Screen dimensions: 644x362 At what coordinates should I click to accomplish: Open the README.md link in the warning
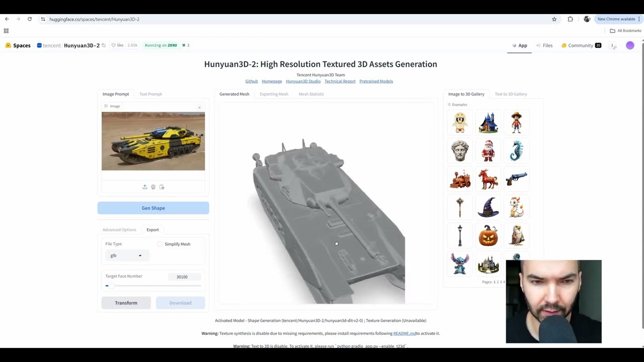tap(405, 333)
